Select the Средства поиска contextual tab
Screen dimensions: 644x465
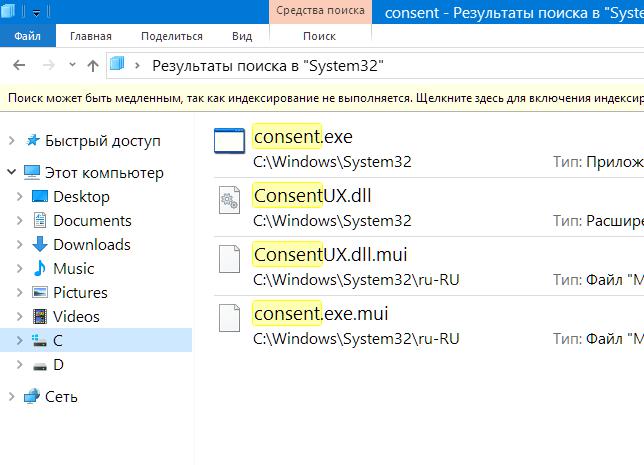[320, 11]
